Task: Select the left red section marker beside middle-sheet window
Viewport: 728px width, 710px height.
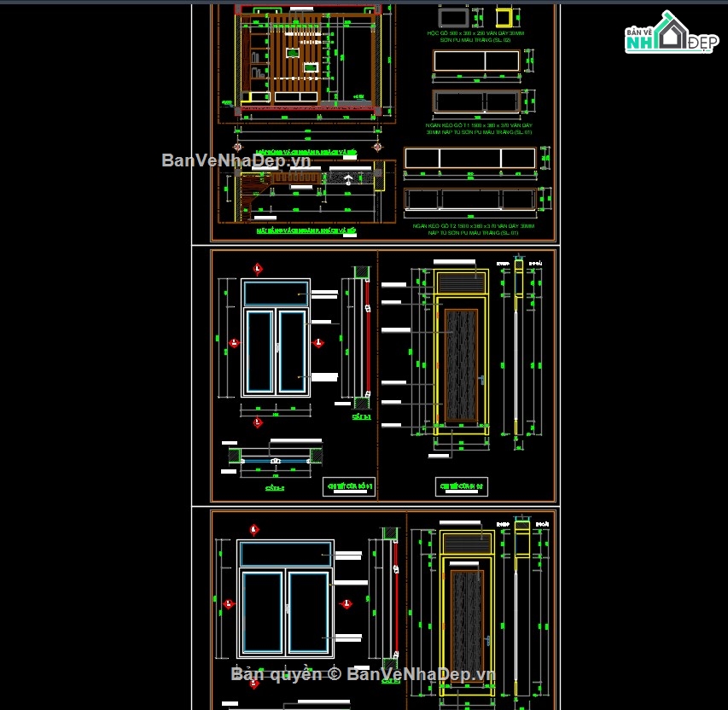Action: click(234, 343)
